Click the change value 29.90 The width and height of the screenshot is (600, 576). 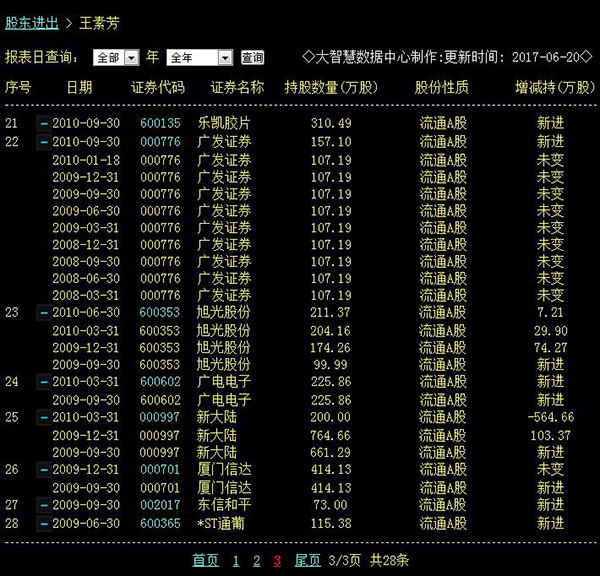coord(551,331)
